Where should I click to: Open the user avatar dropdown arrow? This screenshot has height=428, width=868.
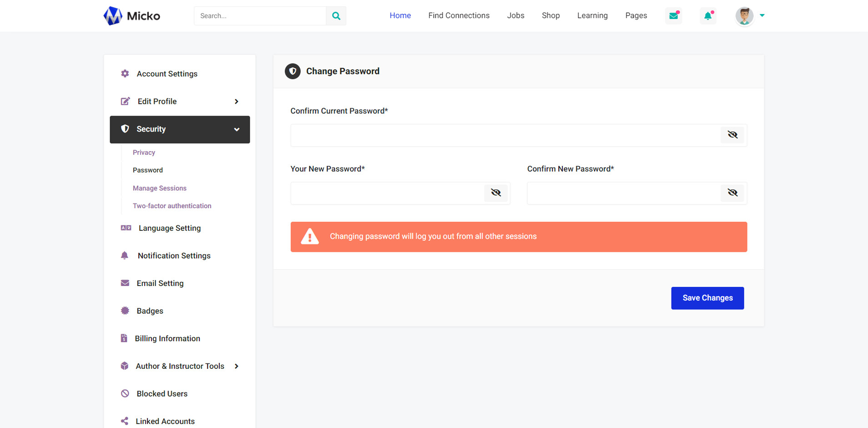(x=762, y=15)
